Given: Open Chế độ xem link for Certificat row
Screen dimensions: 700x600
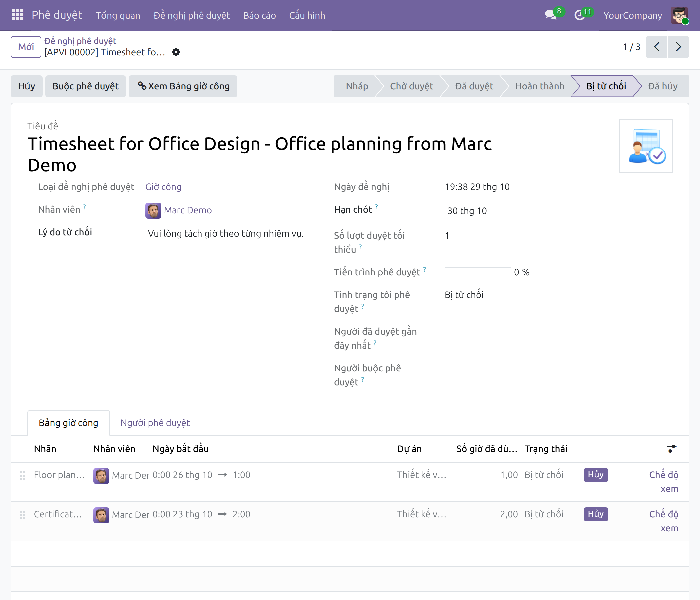Looking at the screenshot, I should (x=664, y=521).
